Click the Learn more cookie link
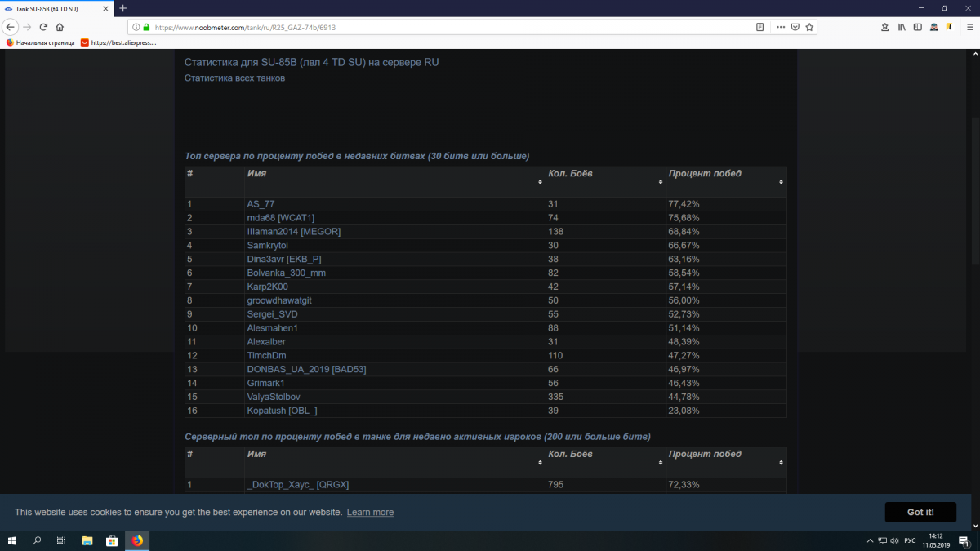Image resolution: width=980 pixels, height=551 pixels. pyautogui.click(x=370, y=513)
